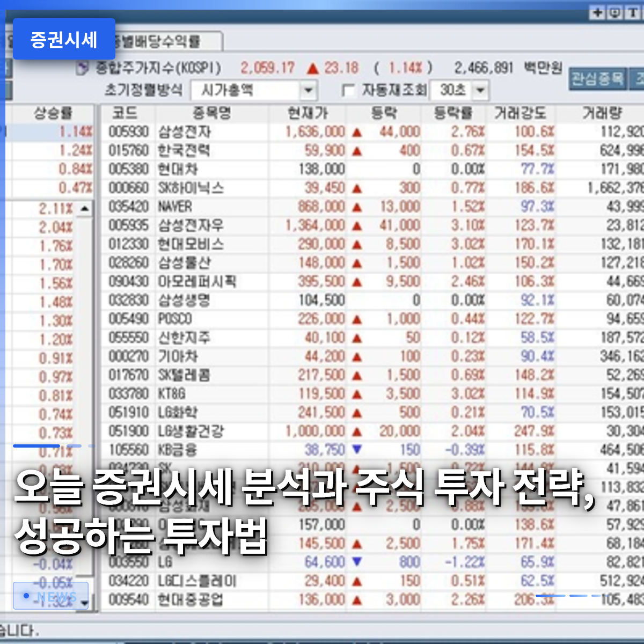Click the left panel scroll down arrow
644x644 pixels.
pyautogui.click(x=85, y=603)
